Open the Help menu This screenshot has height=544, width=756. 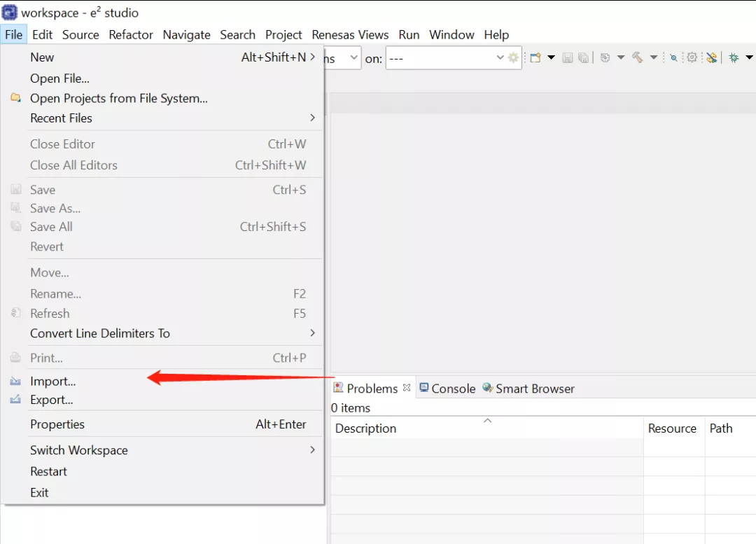(496, 35)
